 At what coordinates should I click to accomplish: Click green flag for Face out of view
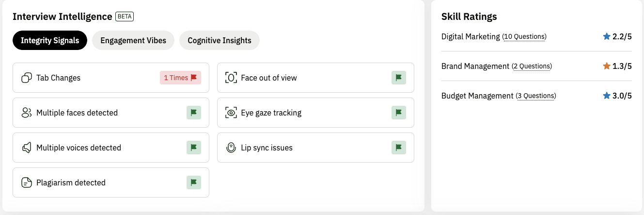pyautogui.click(x=399, y=78)
